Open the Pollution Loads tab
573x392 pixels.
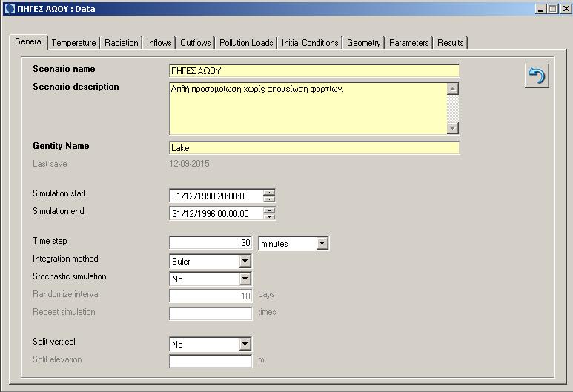pos(246,43)
